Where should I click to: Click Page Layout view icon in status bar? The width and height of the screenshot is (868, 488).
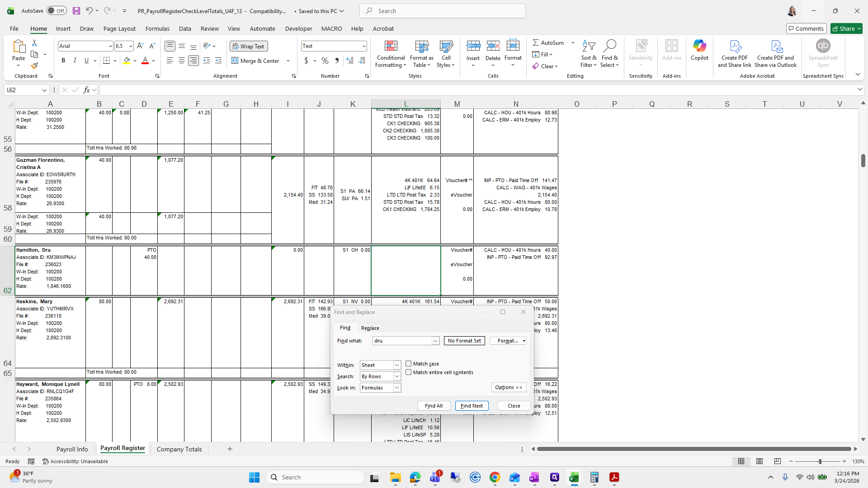[759, 461]
